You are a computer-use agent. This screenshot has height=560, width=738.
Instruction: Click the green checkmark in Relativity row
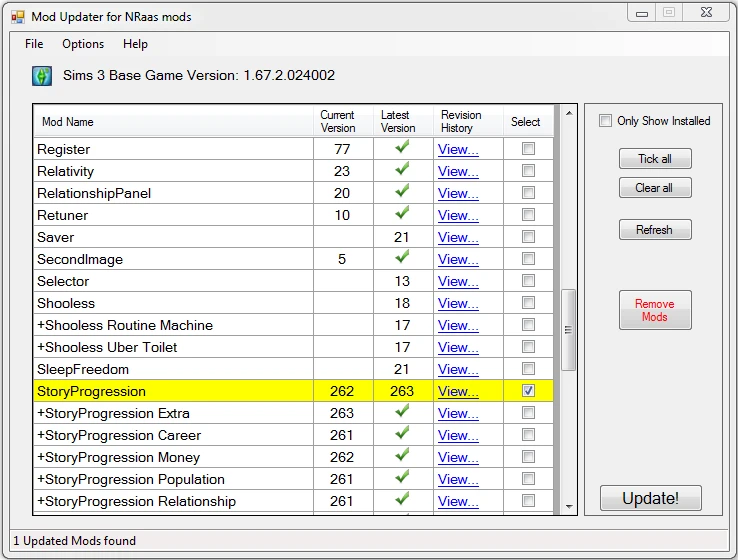402,169
